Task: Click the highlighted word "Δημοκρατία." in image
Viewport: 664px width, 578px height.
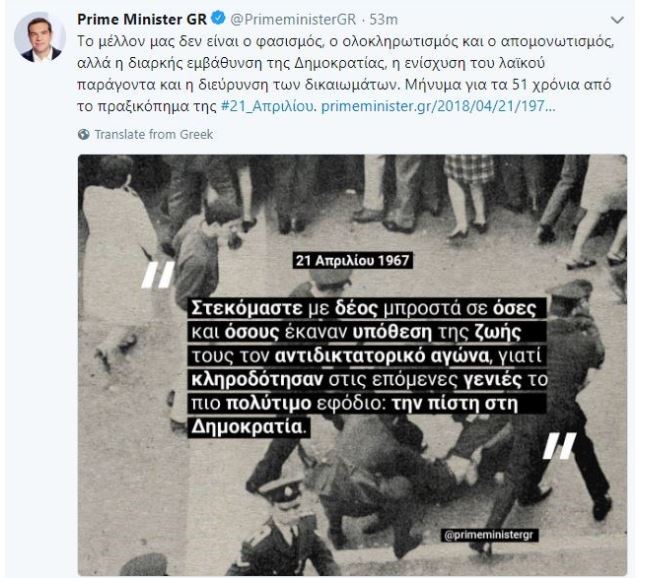Action: 248,426
